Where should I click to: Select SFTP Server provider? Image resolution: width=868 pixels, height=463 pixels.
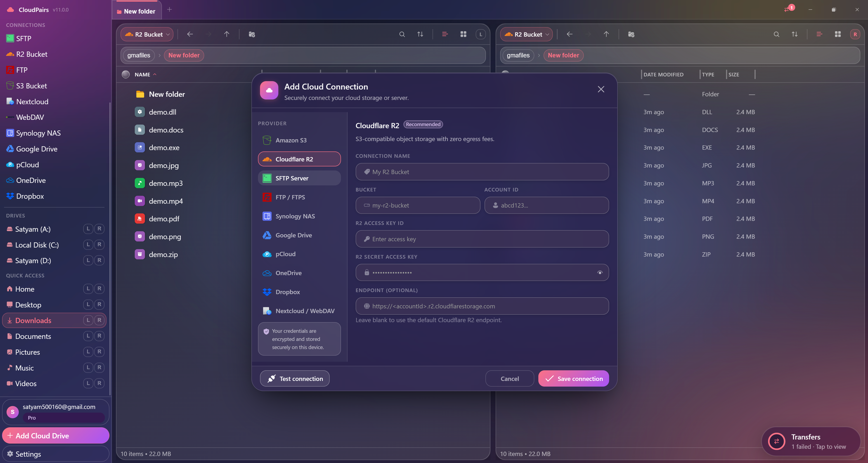tap(299, 178)
